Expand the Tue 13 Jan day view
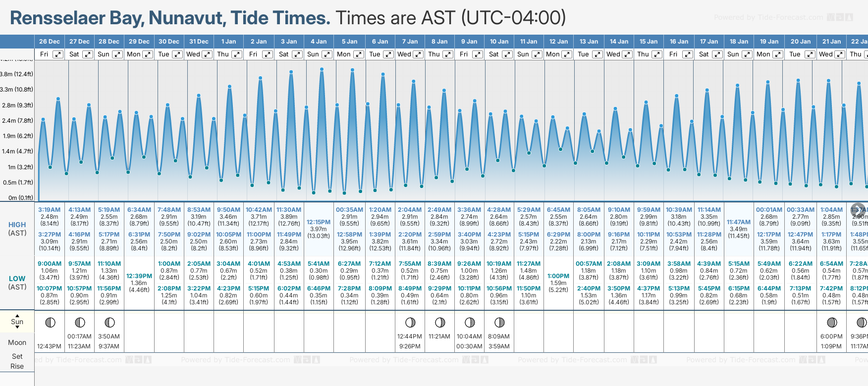The height and width of the screenshot is (386, 868). coord(597,54)
